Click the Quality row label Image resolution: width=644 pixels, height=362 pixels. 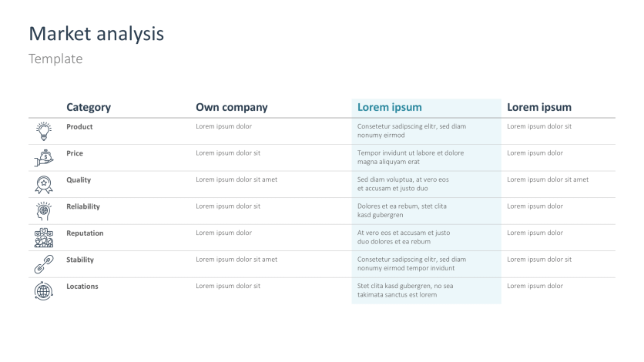click(79, 180)
